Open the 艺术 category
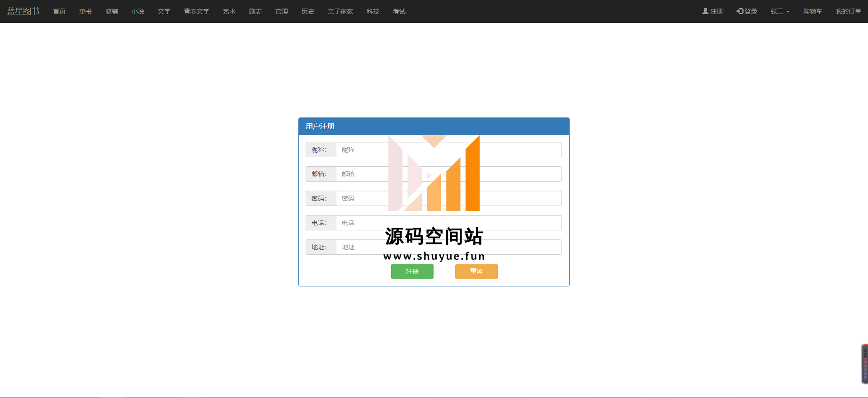868x398 pixels. 229,11
